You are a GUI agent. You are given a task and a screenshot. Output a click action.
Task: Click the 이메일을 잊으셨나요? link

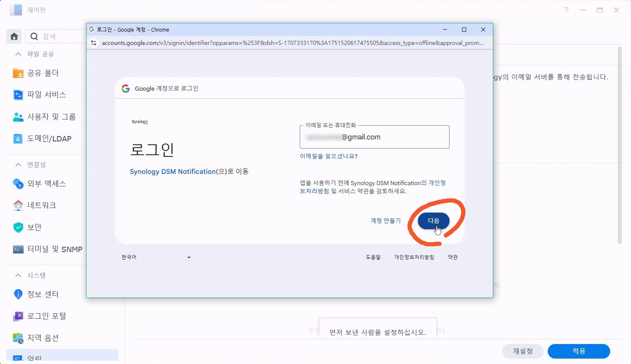(x=328, y=156)
